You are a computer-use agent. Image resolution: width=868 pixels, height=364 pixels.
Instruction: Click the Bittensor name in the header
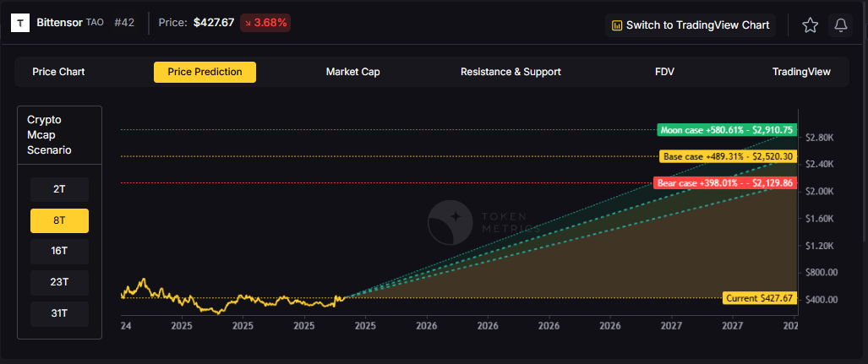(x=60, y=24)
